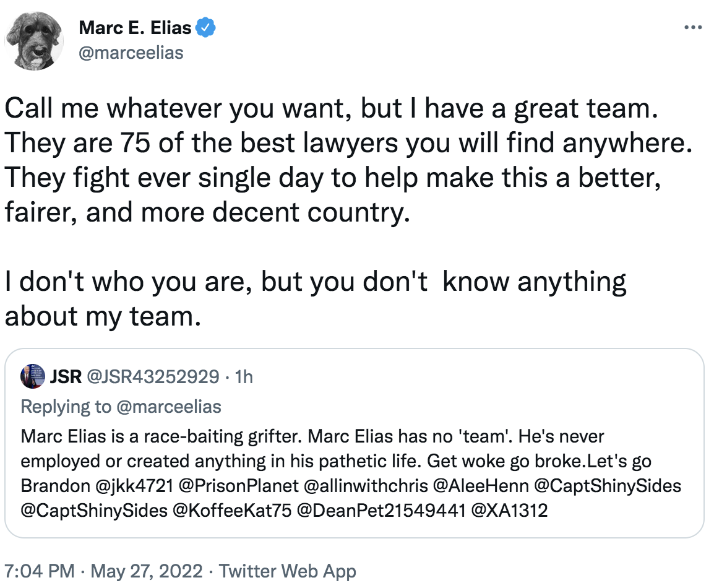
Task: Click the 7:04 PM · May 27, 2022 timestamp
Action: tap(102, 571)
